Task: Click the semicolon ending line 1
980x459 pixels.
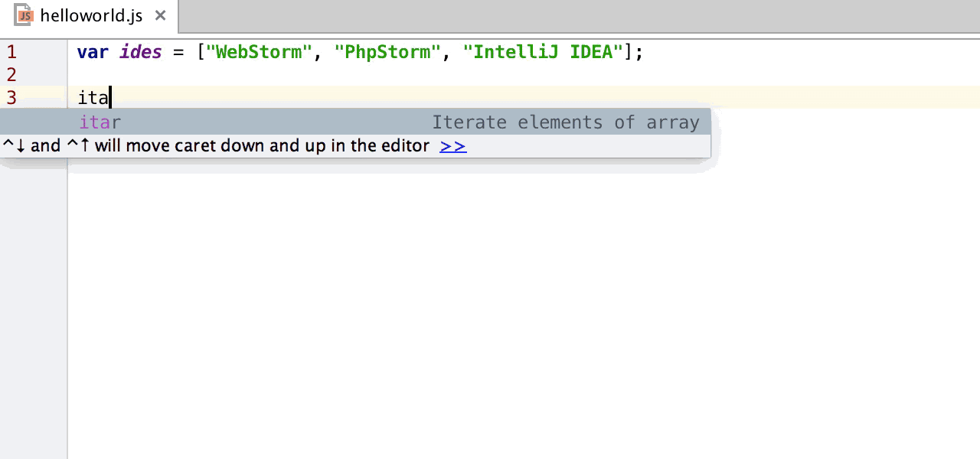Action: click(x=638, y=51)
